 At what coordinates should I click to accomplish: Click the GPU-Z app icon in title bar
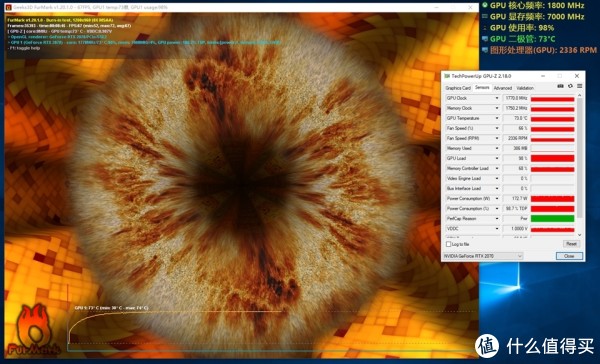447,76
